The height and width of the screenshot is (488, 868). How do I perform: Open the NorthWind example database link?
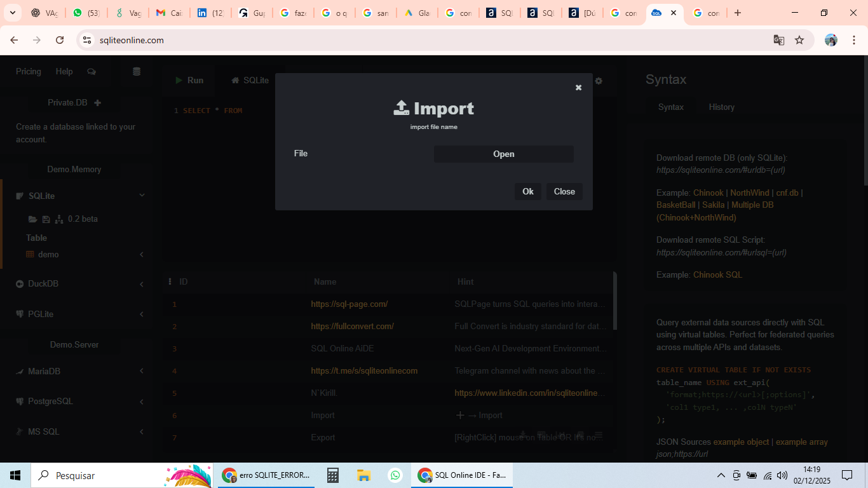[750, 193]
